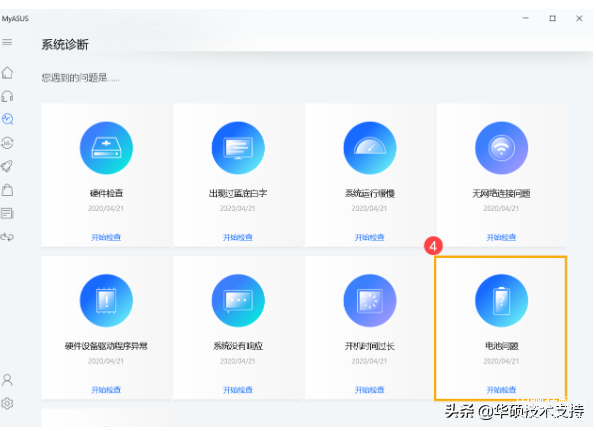Start check under 无网络连接问题
Screen dimensions: 596x431
(x=501, y=238)
